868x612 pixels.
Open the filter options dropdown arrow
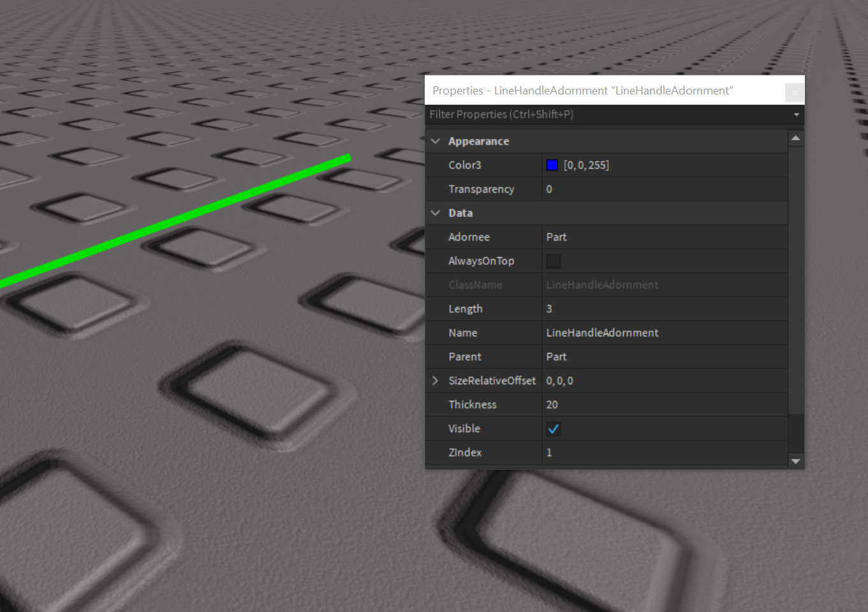(796, 115)
